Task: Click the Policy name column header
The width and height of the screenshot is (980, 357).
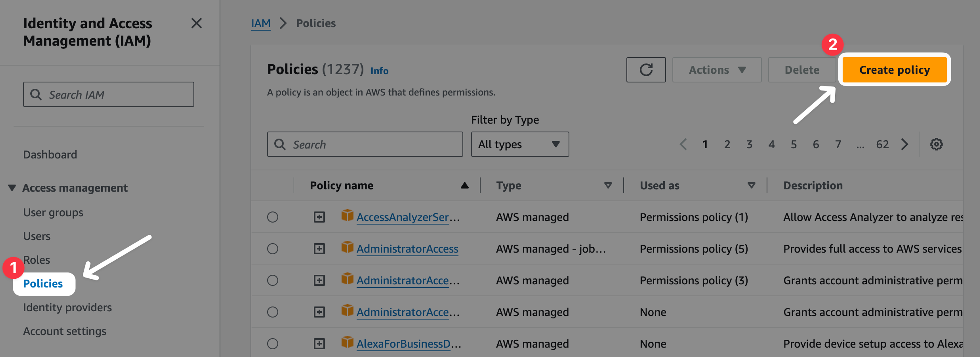Action: coord(341,186)
